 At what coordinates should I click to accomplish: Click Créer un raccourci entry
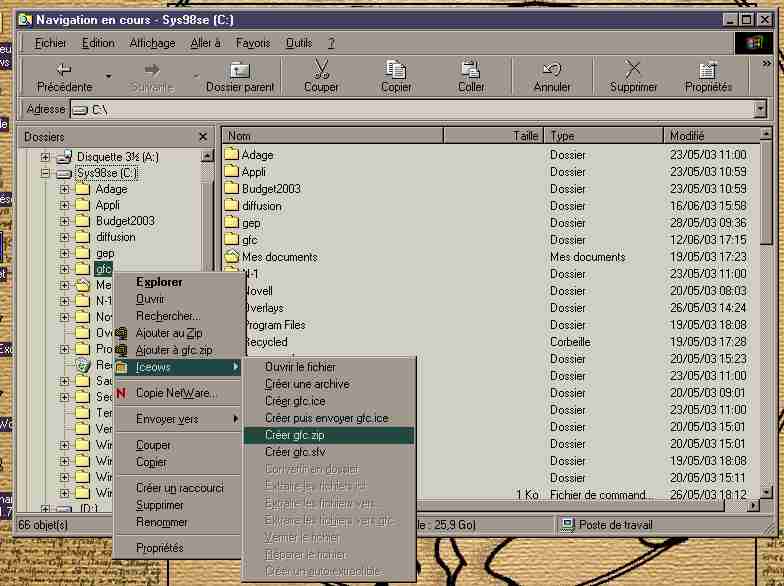click(x=177, y=488)
